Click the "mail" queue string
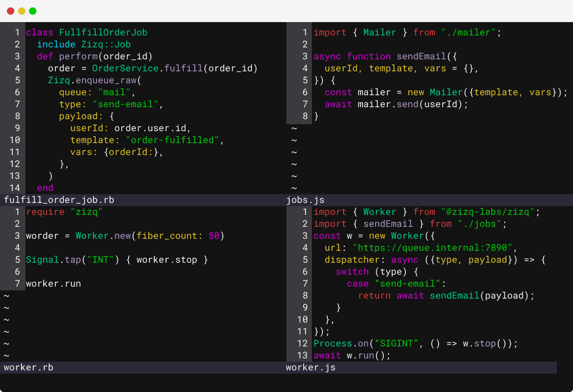The height and width of the screenshot is (392, 573). pos(114,92)
